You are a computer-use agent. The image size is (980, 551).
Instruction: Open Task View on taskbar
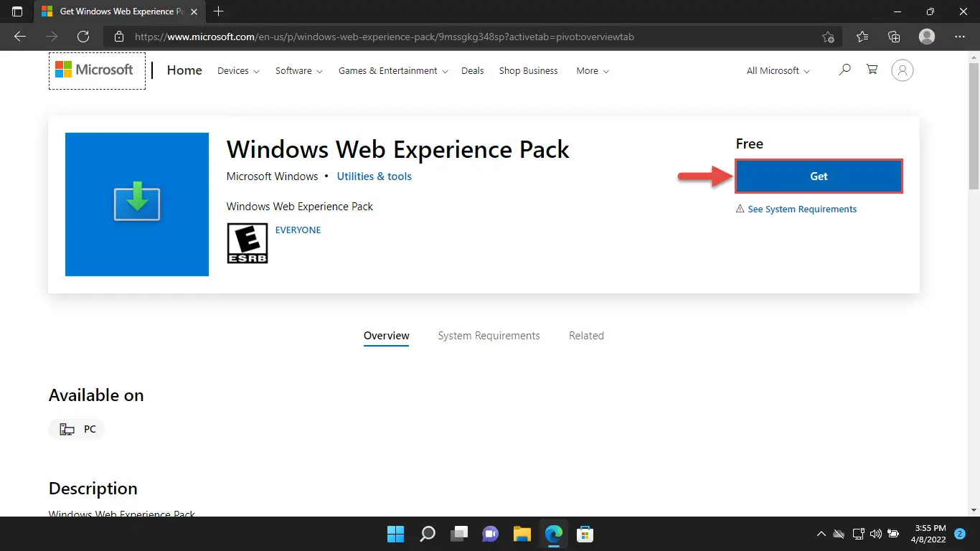tap(459, 534)
